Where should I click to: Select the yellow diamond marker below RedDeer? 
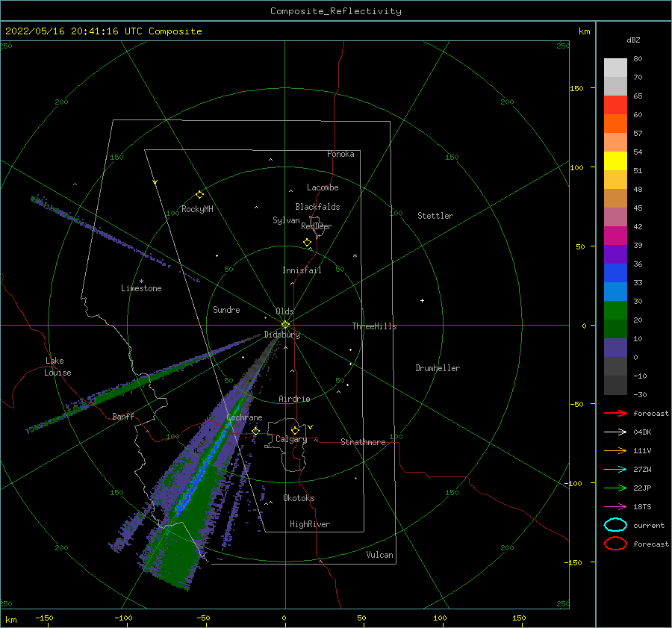pos(307,242)
